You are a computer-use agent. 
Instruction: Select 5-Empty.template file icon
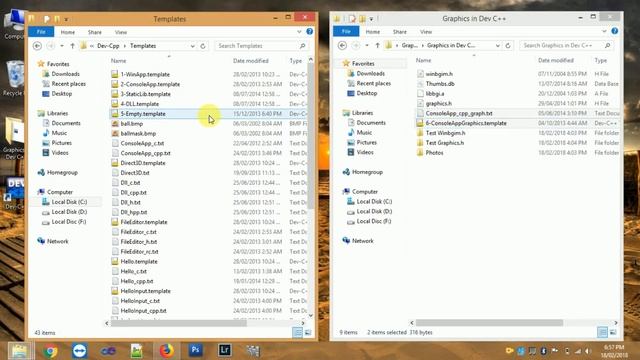pyautogui.click(x=115, y=114)
